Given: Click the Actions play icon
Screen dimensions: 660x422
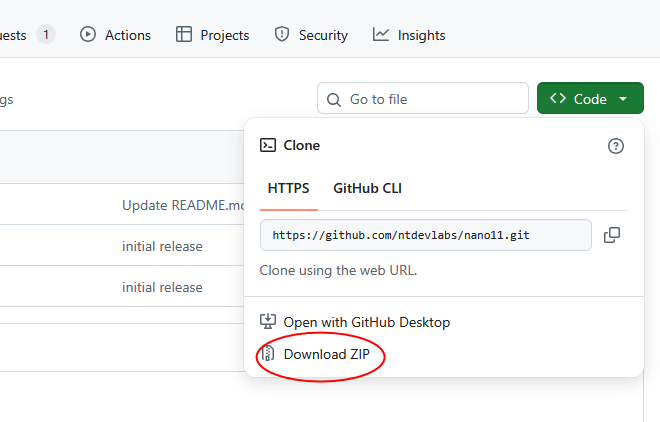Looking at the screenshot, I should click(88, 35).
